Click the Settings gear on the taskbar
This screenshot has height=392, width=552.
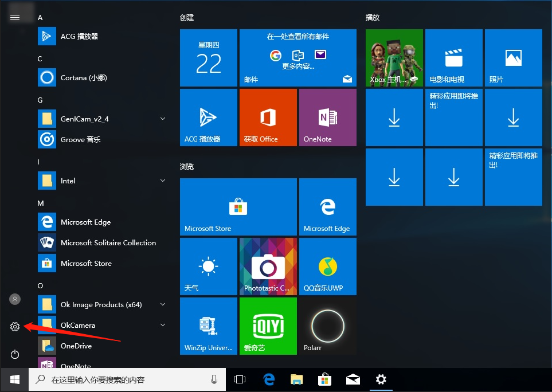(x=381, y=379)
